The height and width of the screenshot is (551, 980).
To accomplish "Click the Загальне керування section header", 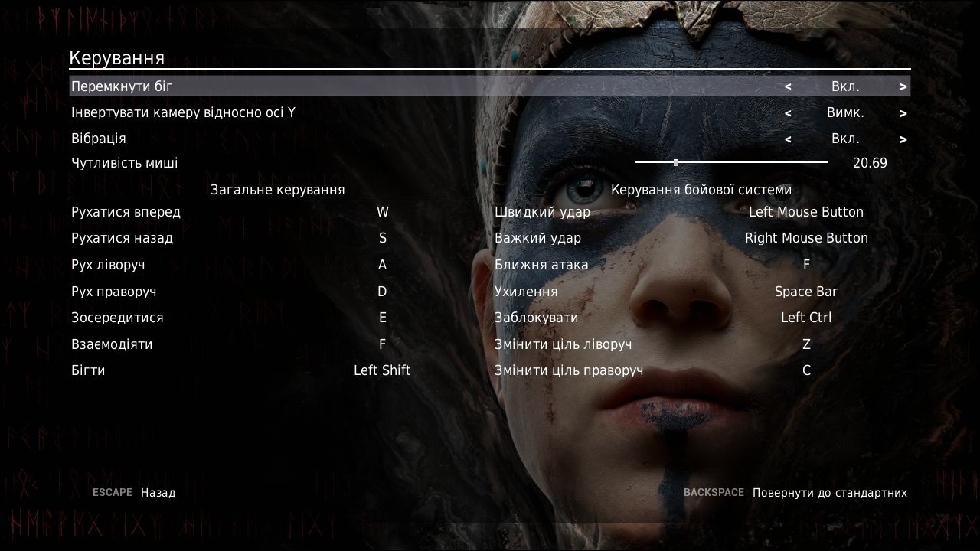I will 278,189.
